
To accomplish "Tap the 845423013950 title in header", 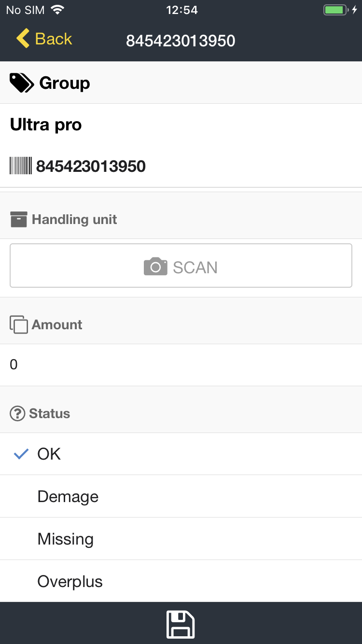I will [181, 41].
